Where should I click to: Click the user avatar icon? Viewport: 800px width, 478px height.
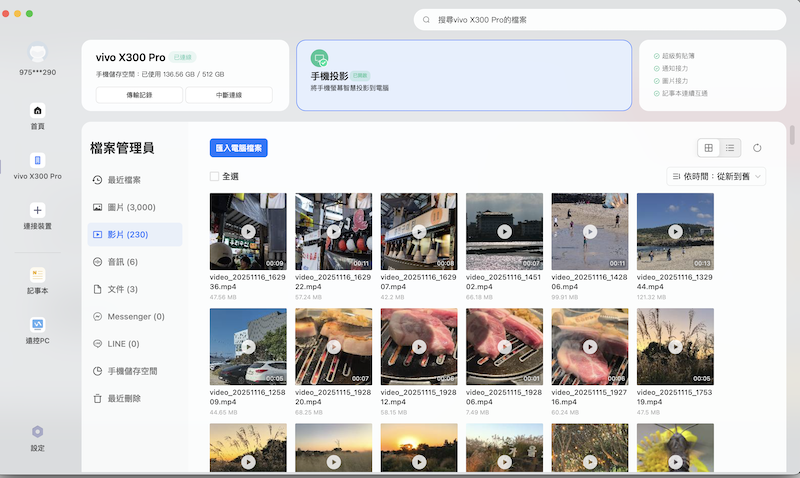coord(38,53)
